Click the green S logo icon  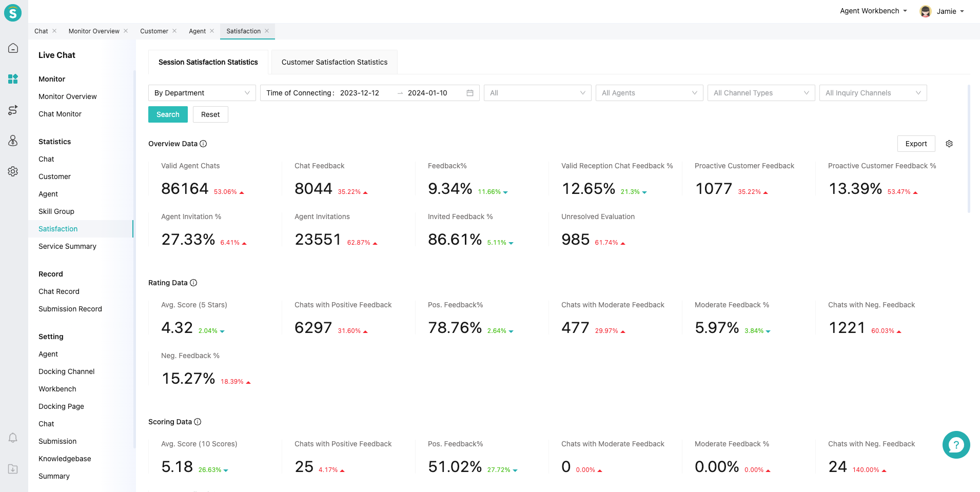[x=13, y=12]
